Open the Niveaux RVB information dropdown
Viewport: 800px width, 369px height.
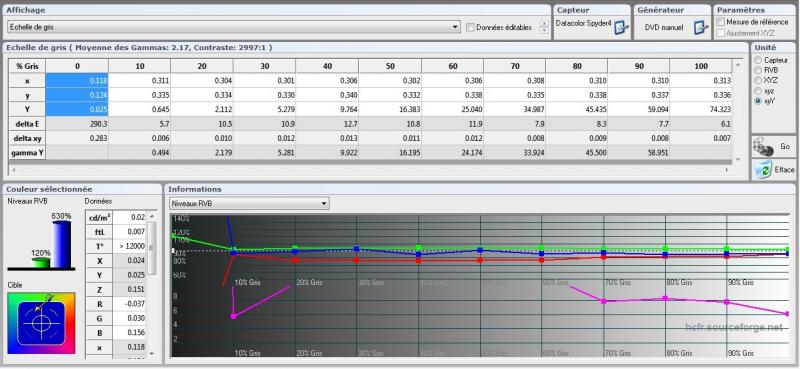point(249,204)
